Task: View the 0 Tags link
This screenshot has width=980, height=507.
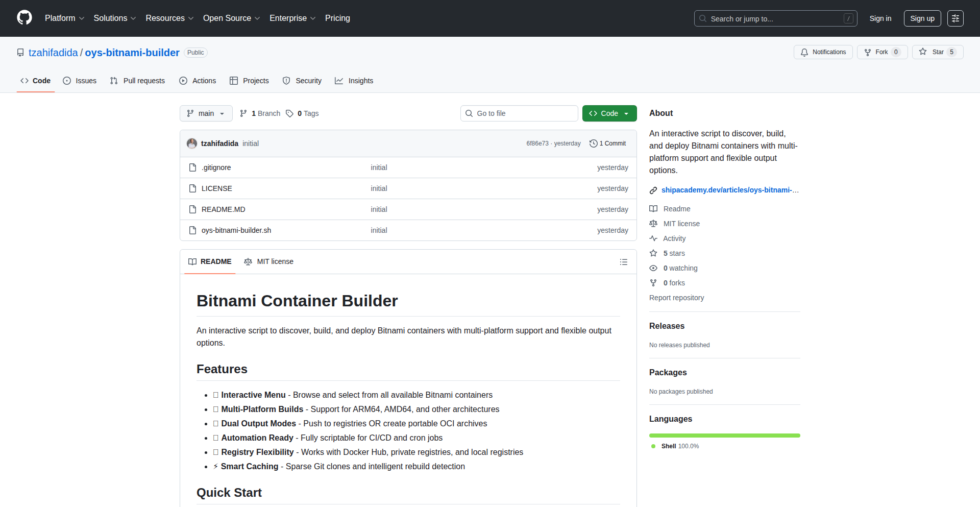Action: pos(302,113)
